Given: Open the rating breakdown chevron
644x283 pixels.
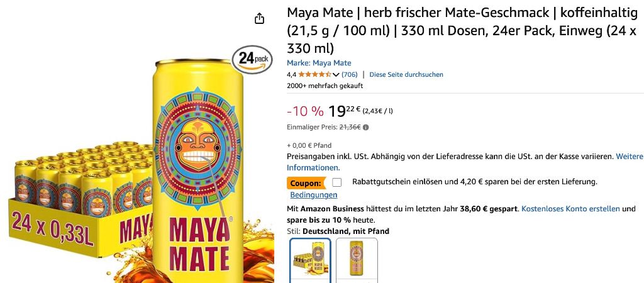Looking at the screenshot, I should coord(336,75).
